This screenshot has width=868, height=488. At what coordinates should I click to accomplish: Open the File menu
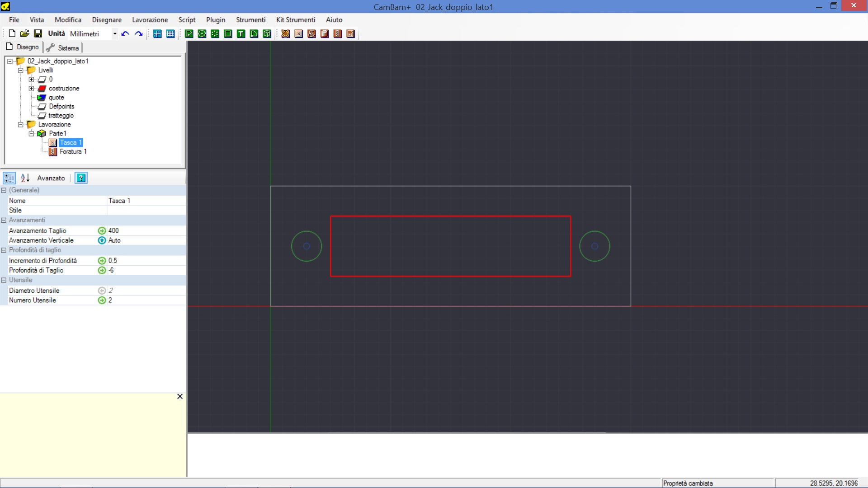[14, 19]
